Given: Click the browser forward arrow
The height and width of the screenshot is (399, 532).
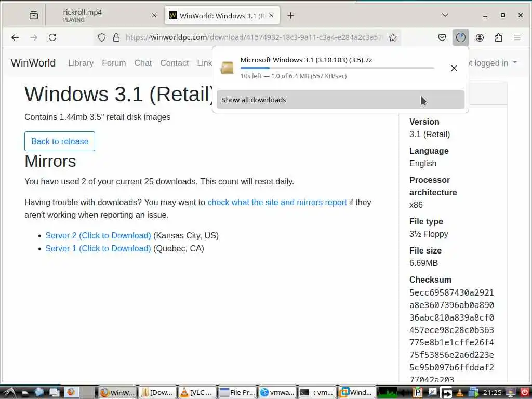Looking at the screenshot, I should 34,37.
